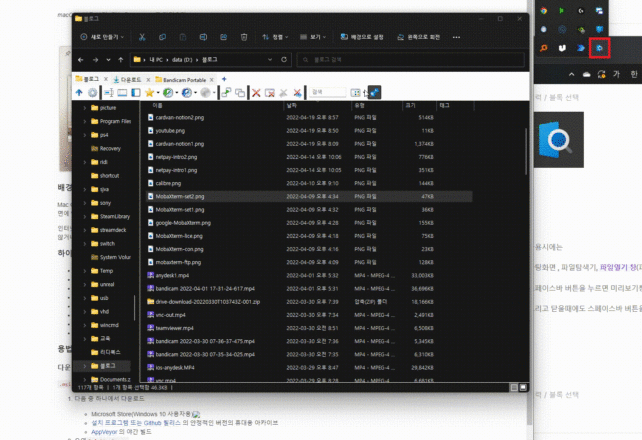Viewport: 642px width, 440px height.
Task: Click the Cut scissors icon in Explorer toolbar
Action: pyautogui.click(x=142, y=37)
